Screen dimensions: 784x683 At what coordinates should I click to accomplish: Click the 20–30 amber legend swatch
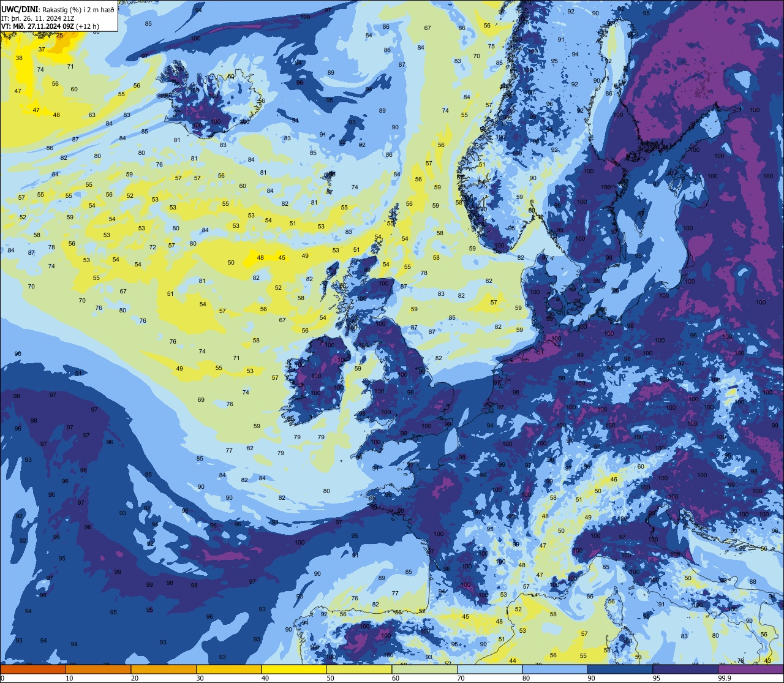tap(164, 669)
